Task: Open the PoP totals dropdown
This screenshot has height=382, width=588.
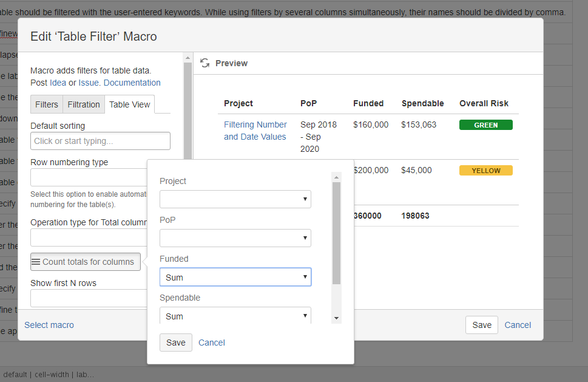Action: [x=235, y=238]
